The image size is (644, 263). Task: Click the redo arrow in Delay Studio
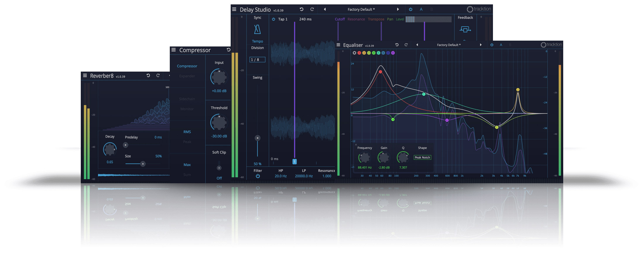point(312,9)
